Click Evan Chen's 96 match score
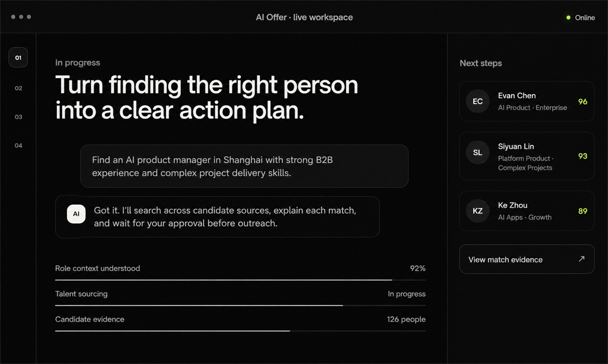The height and width of the screenshot is (364, 608). pos(582,101)
